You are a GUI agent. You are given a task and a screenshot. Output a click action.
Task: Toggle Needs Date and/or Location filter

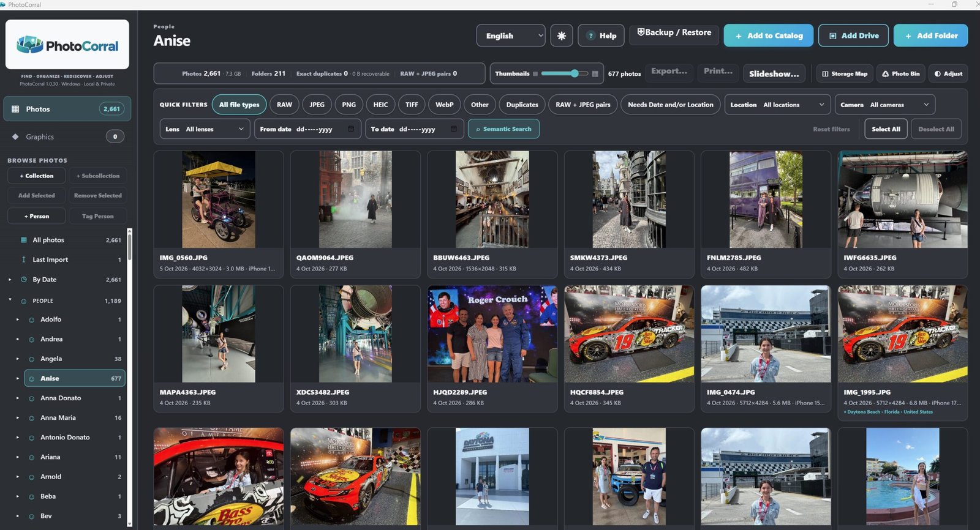pos(670,105)
